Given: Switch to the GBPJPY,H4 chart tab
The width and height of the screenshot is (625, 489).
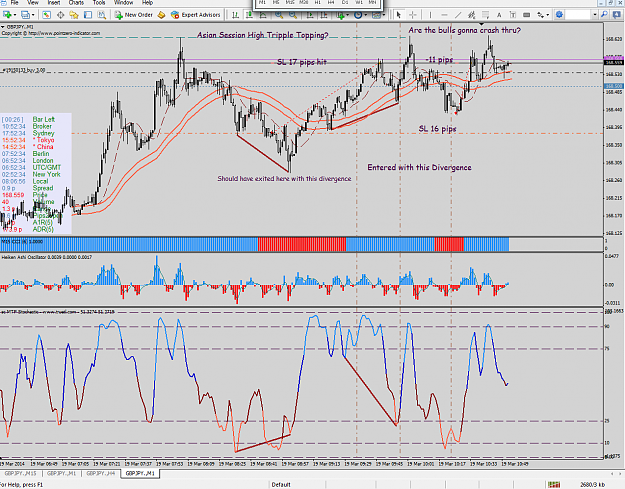Looking at the screenshot, I should tap(101, 473).
